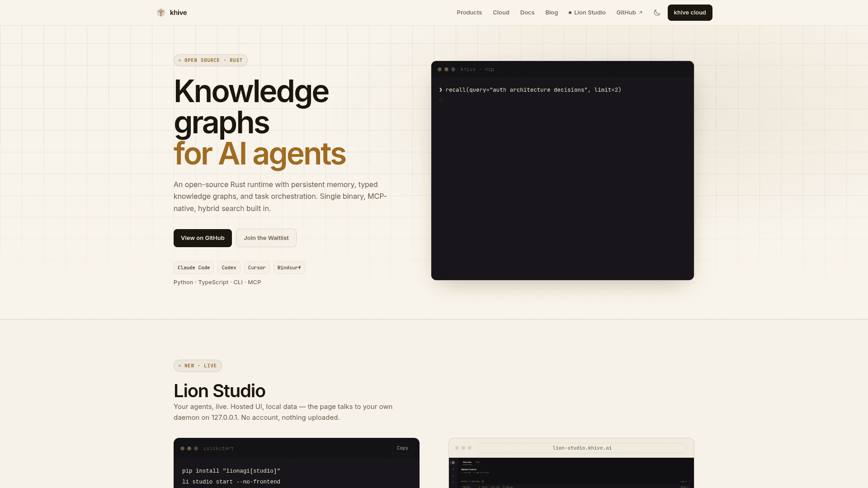Click the lion-studio.khive.ai address bar
Image resolution: width=868 pixels, height=488 pixels.
point(582,448)
